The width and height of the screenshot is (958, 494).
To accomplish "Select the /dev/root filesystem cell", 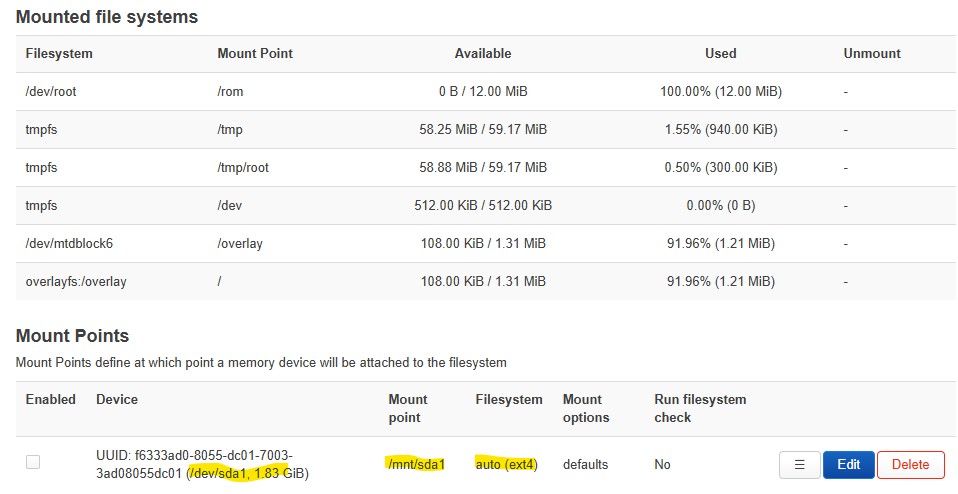I will pos(51,91).
